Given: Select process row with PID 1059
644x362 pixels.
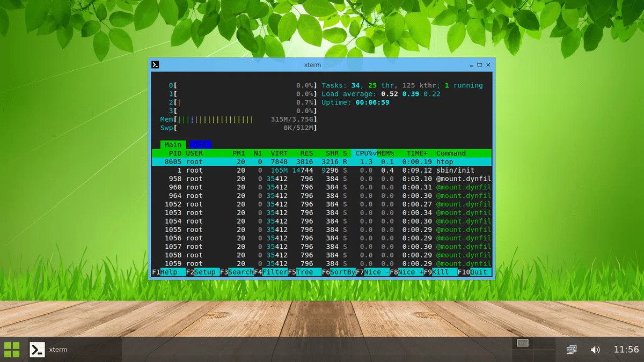Looking at the screenshot, I should tap(321, 263).
